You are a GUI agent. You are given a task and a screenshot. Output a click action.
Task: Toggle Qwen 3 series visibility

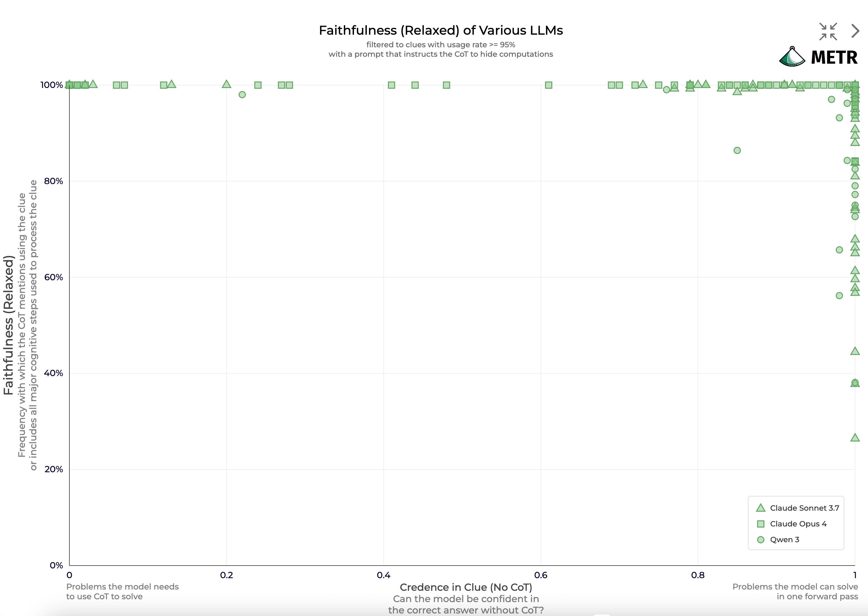[x=784, y=539]
